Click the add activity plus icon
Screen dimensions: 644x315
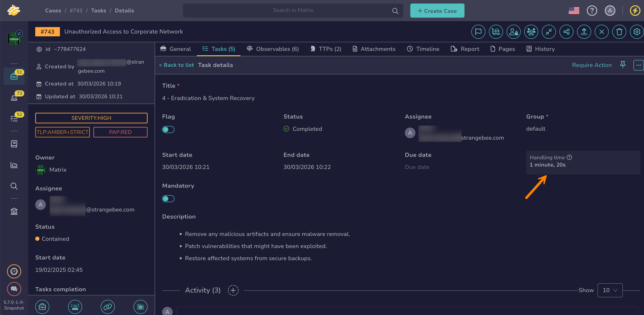[233, 290]
